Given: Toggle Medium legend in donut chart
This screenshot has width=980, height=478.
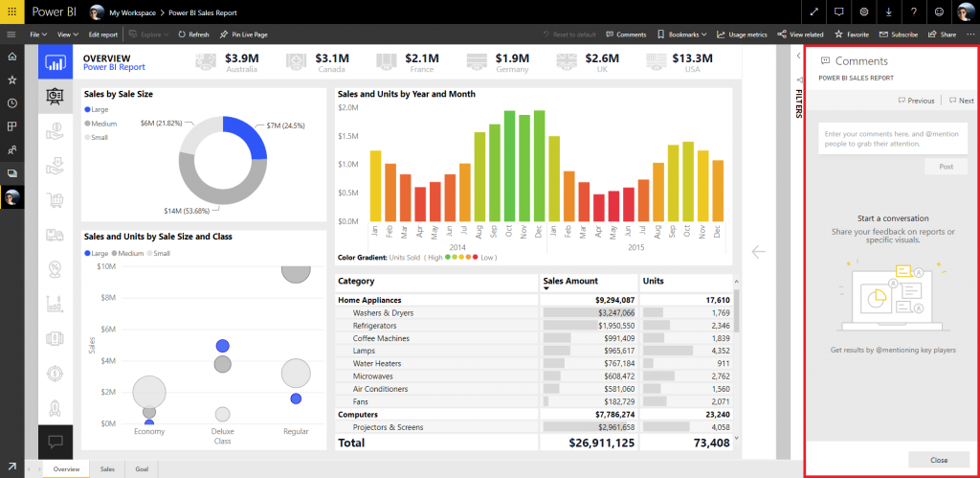Looking at the screenshot, I should pyautogui.click(x=100, y=124).
